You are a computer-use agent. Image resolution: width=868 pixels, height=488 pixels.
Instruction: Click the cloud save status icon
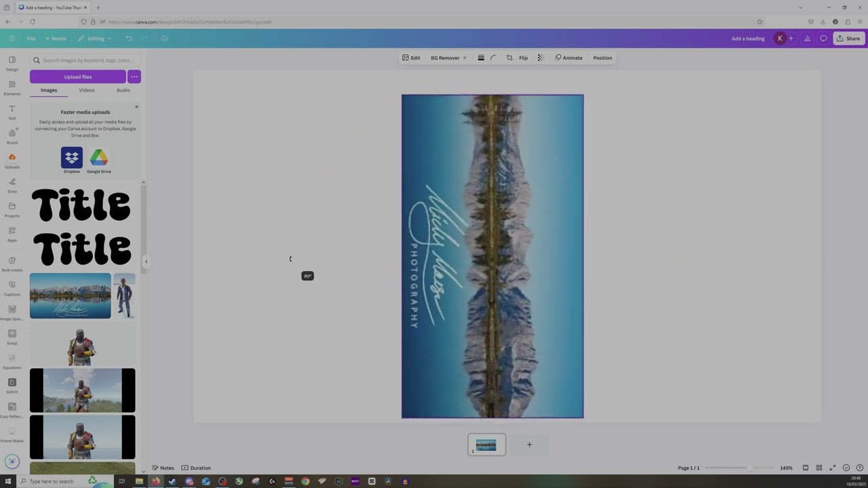click(164, 39)
